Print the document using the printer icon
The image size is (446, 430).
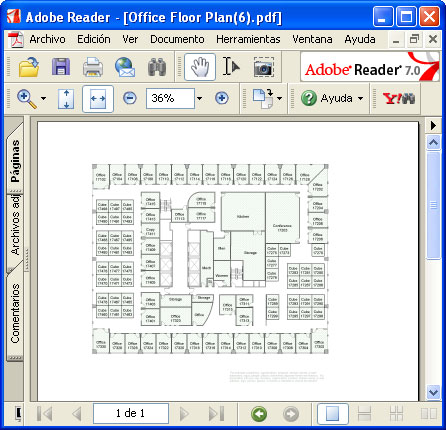point(93,67)
